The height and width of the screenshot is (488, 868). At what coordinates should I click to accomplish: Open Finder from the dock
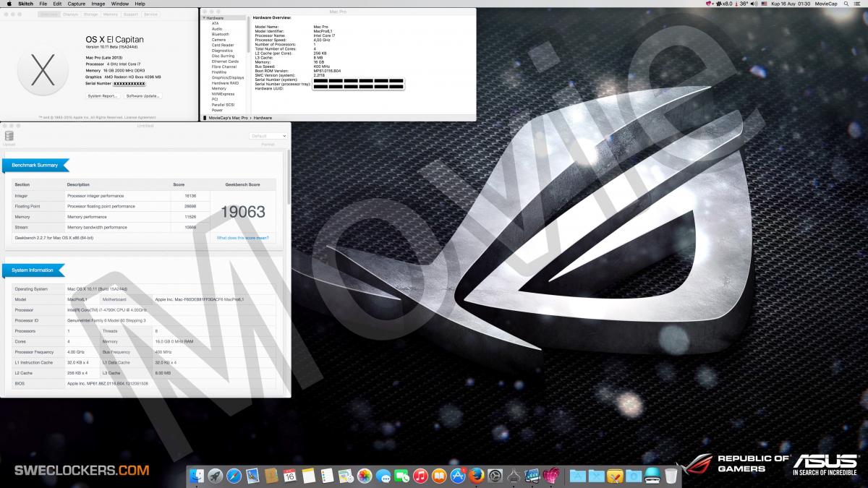pos(197,476)
